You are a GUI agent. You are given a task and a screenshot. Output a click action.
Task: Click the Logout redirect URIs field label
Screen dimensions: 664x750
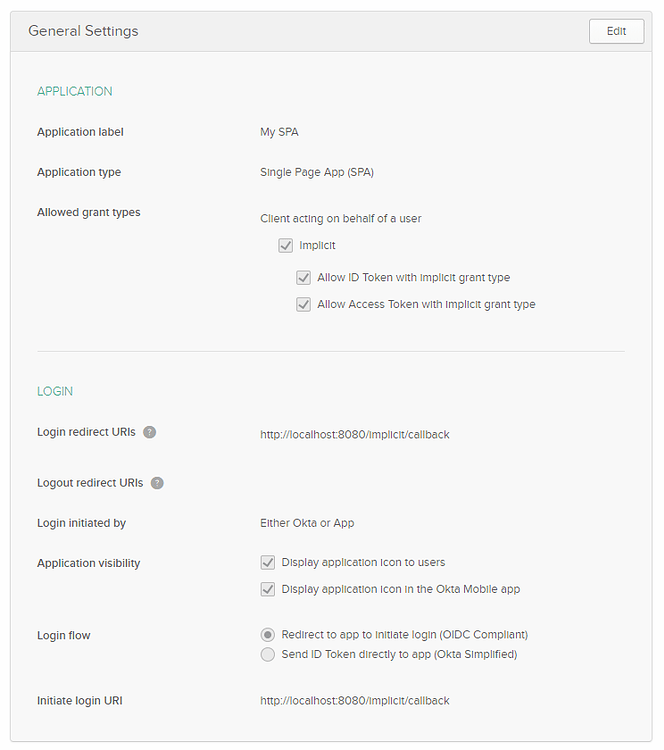coord(90,483)
